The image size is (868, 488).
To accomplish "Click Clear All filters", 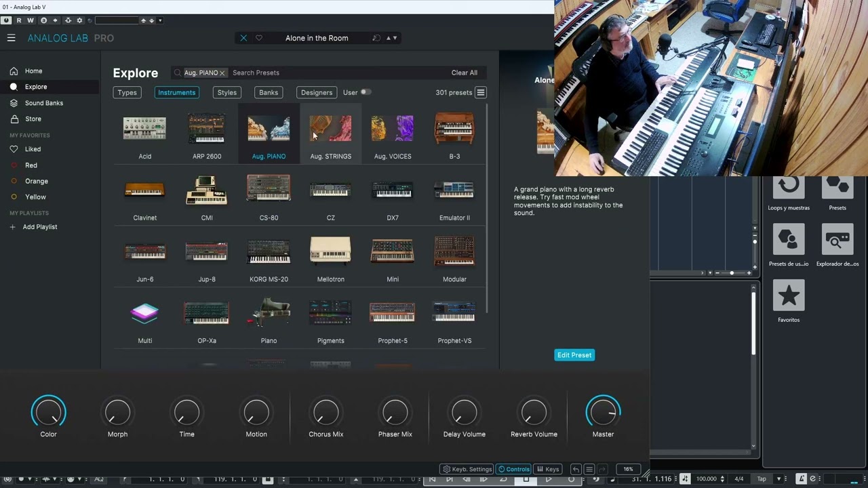I will [465, 73].
